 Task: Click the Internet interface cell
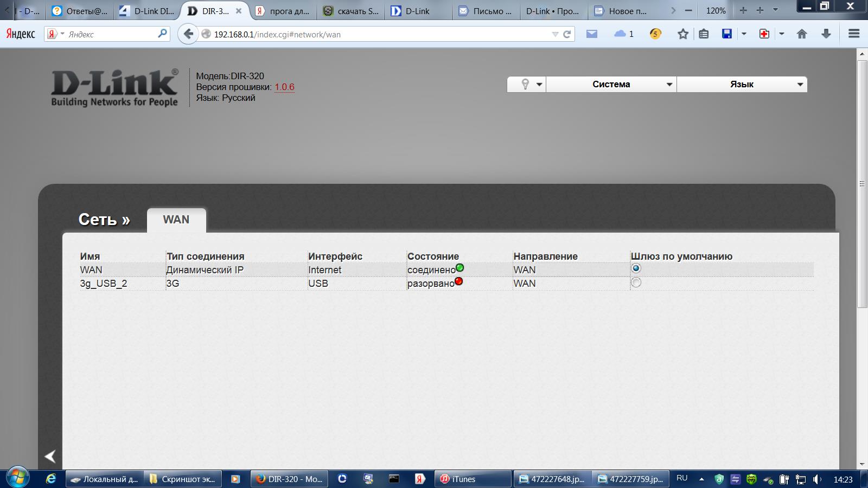(325, 269)
